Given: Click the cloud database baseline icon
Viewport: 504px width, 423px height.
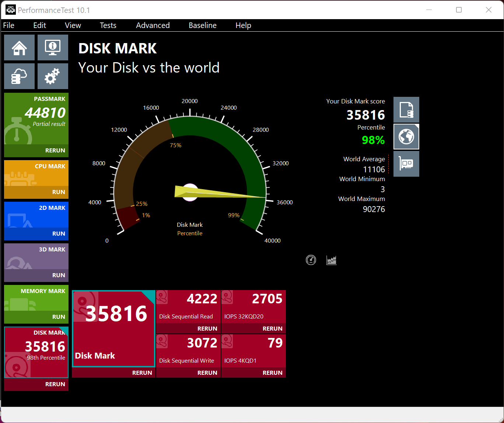Looking at the screenshot, I should (x=20, y=76).
